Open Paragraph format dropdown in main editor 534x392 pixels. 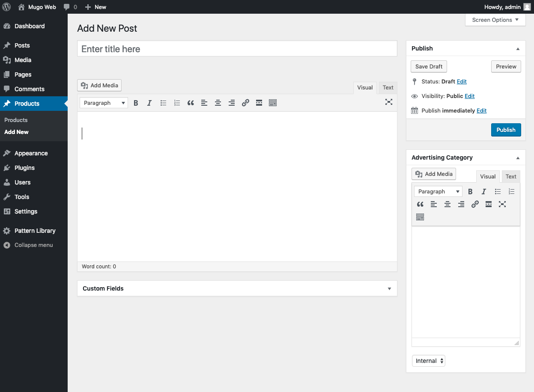(x=104, y=103)
